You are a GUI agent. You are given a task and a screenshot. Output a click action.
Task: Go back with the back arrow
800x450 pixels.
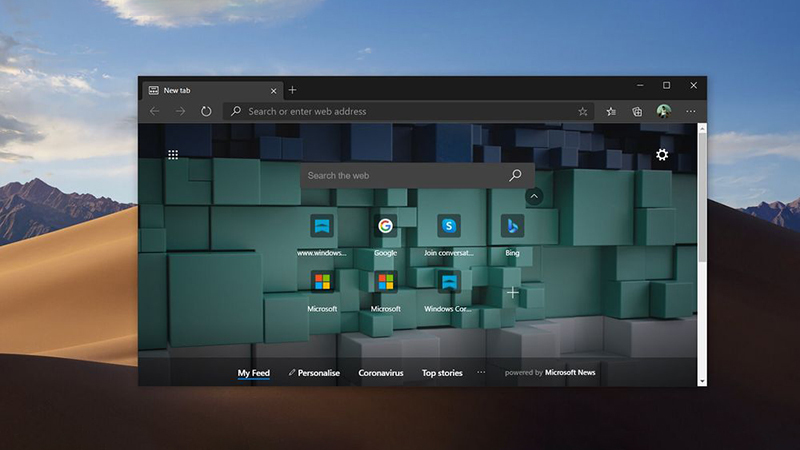pyautogui.click(x=155, y=111)
